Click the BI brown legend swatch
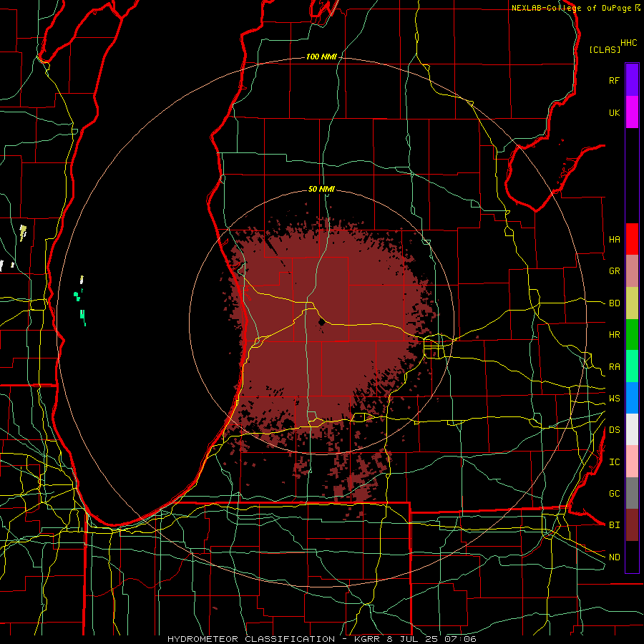 click(x=632, y=525)
